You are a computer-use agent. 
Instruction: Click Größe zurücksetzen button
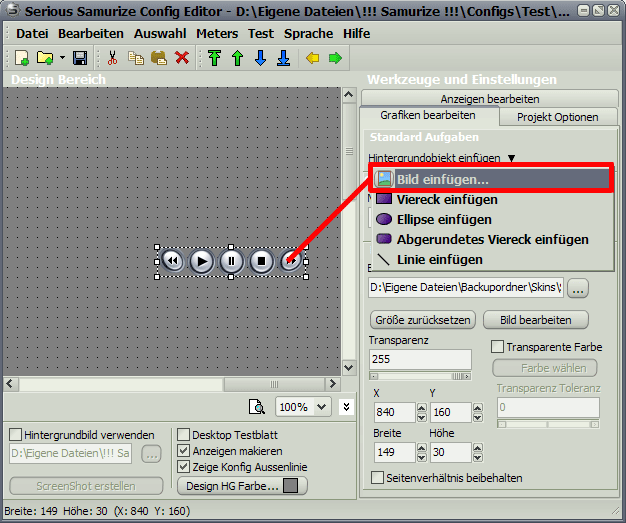tap(421, 320)
